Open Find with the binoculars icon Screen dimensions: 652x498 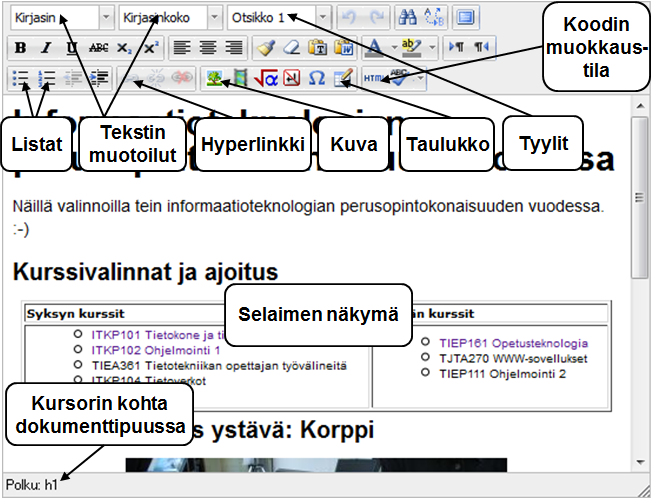[x=407, y=17]
